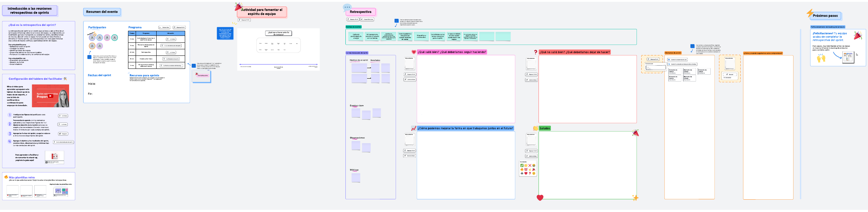Click the lightning bolt icon by Próximos pasos
The width and height of the screenshot is (868, 212).
[810, 13]
